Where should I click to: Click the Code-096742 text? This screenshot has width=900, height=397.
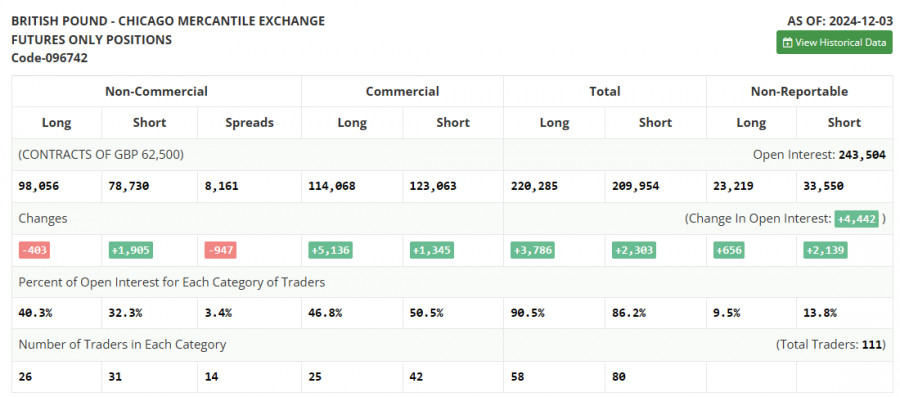tap(49, 58)
